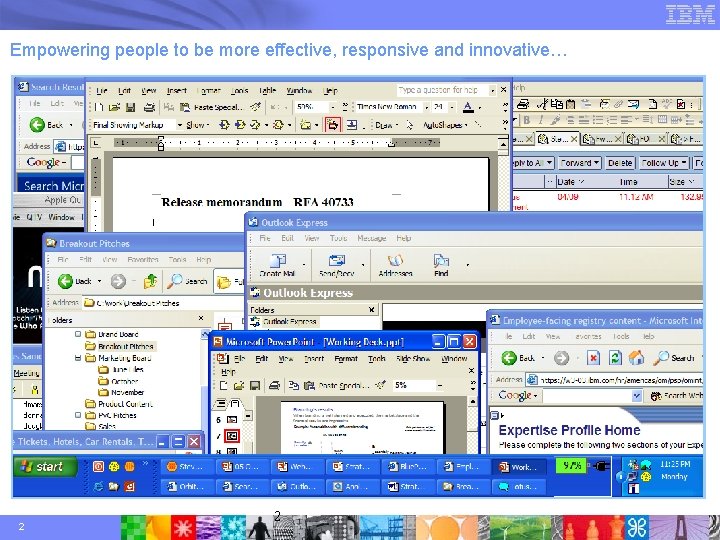Viewport: 720px width, 540px height.
Task: Click the Windows start button
Action: point(45,467)
